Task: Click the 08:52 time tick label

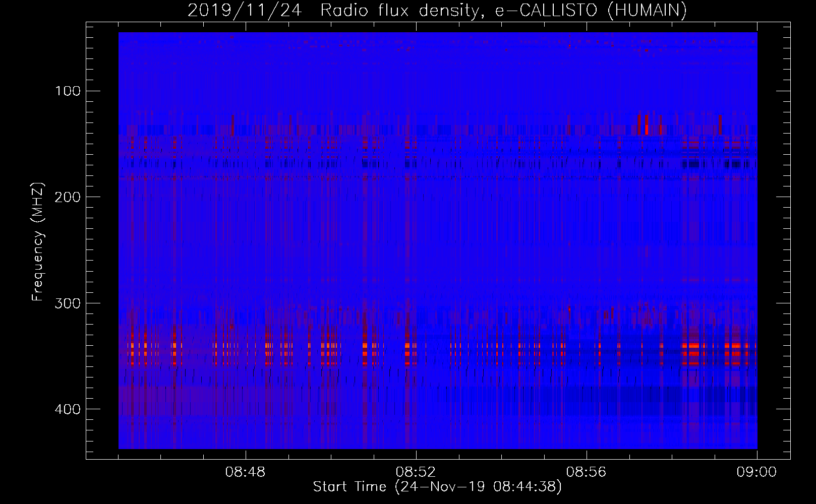Action: (x=416, y=472)
